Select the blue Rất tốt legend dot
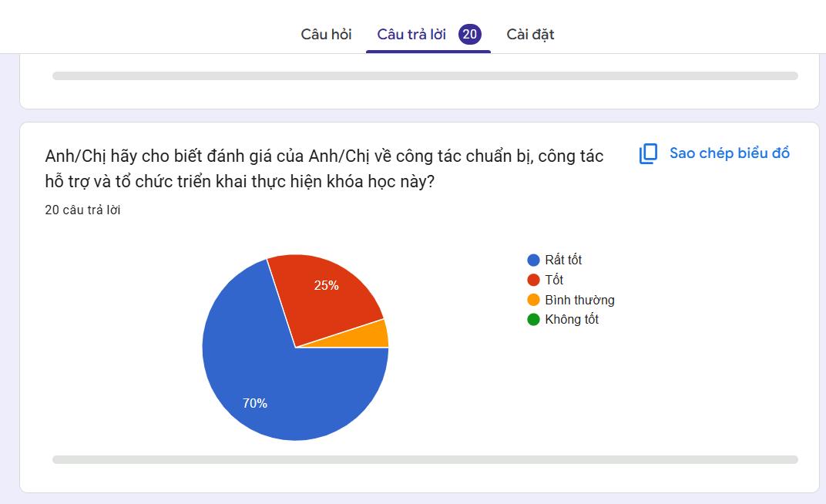 click(533, 260)
